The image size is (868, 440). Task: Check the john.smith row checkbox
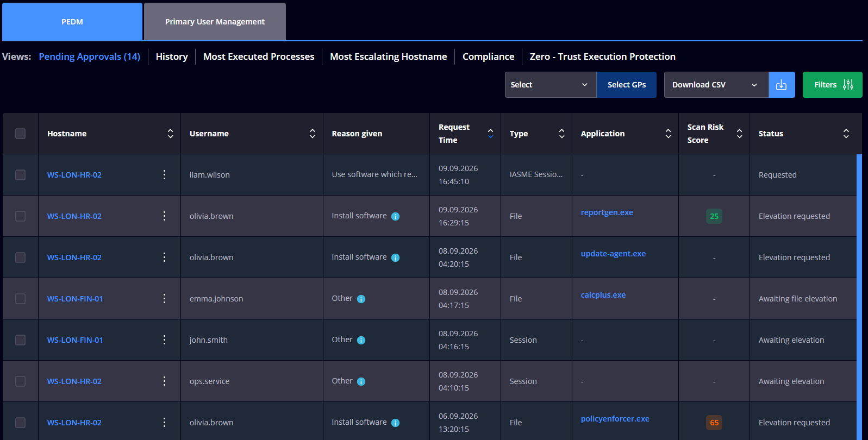(20, 340)
